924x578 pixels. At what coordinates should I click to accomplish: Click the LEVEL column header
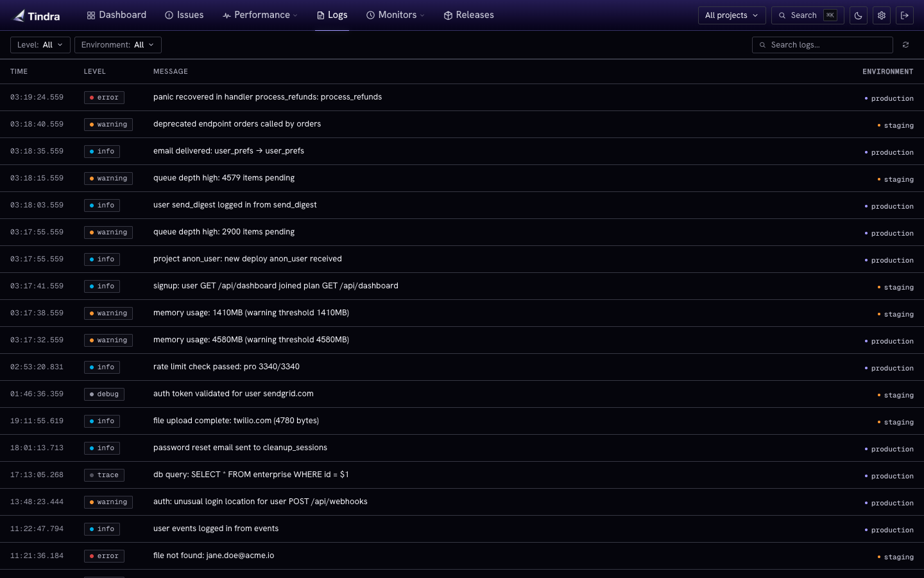click(94, 71)
